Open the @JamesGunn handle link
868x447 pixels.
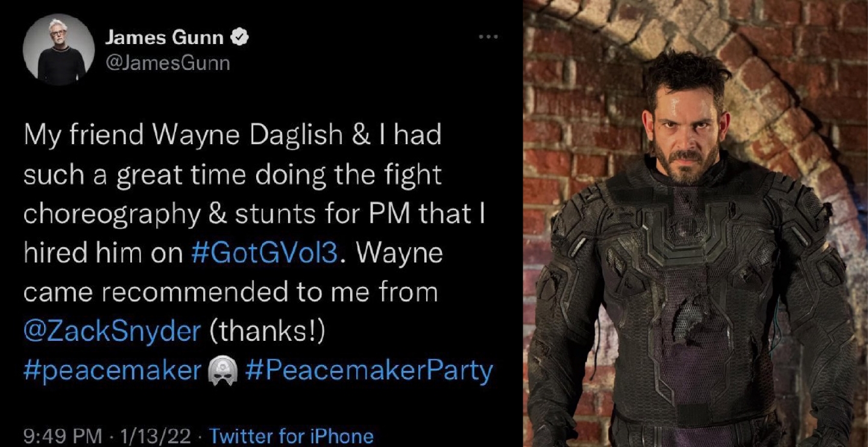tap(168, 63)
